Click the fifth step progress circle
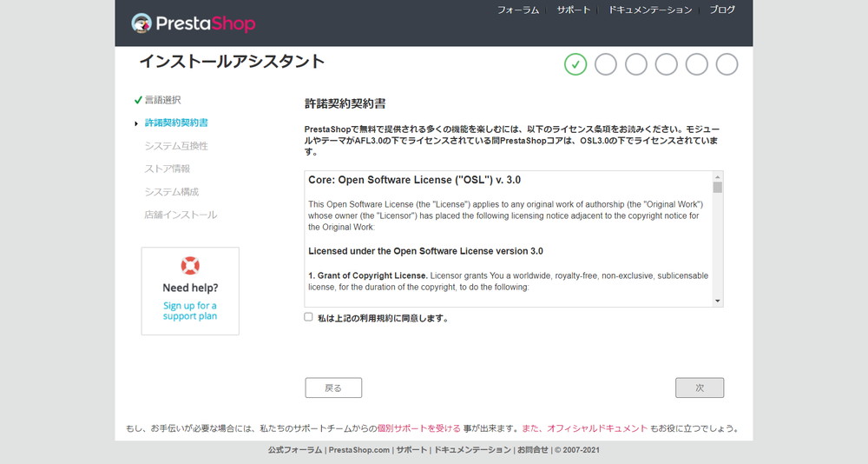 tap(696, 64)
